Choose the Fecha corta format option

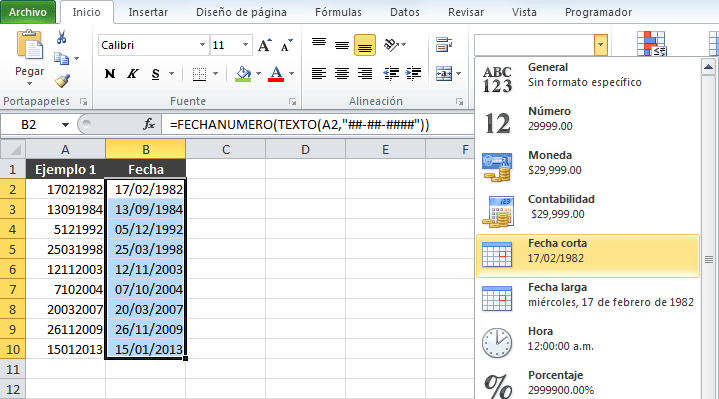[x=588, y=255]
